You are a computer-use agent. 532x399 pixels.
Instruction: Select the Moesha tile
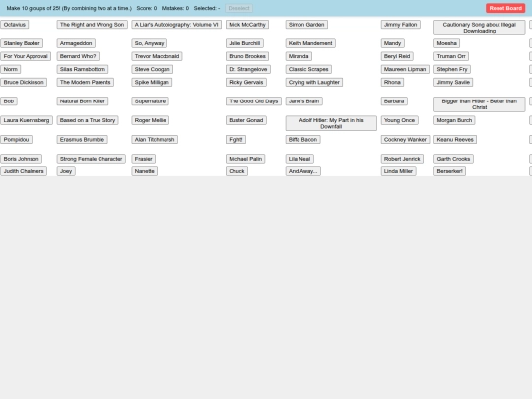tap(447, 43)
